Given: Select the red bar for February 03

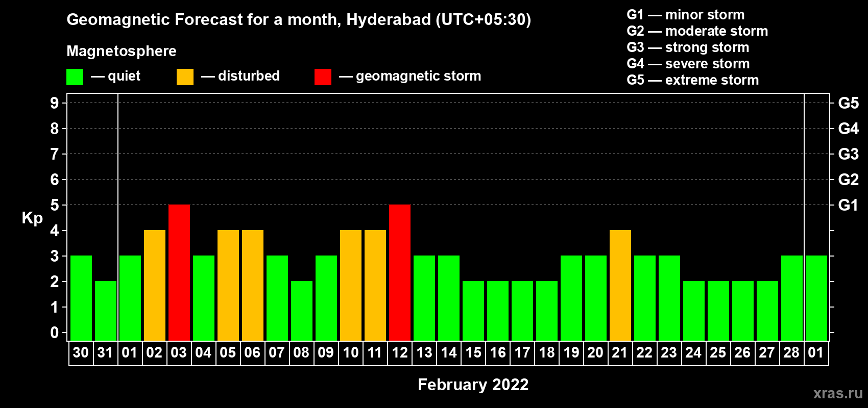Looking at the screenshot, I should pyautogui.click(x=179, y=273).
